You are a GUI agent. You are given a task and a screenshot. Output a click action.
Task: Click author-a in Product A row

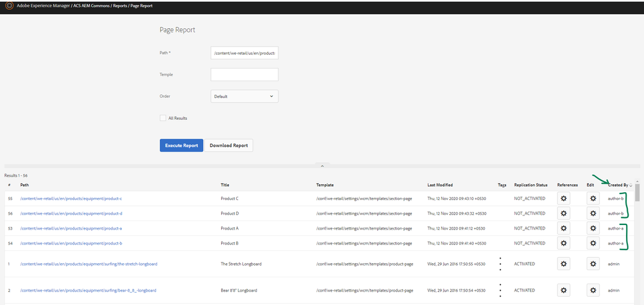616,228
